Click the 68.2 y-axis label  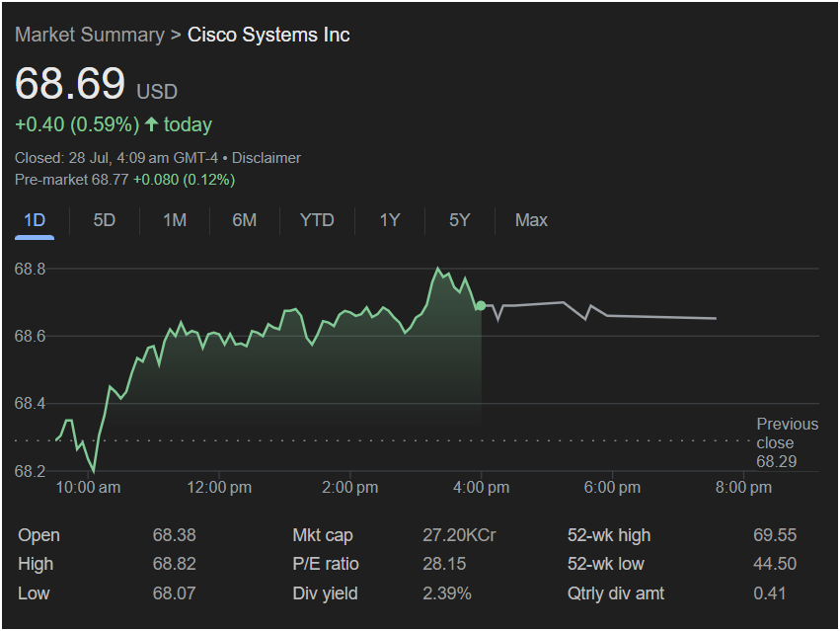tap(30, 471)
